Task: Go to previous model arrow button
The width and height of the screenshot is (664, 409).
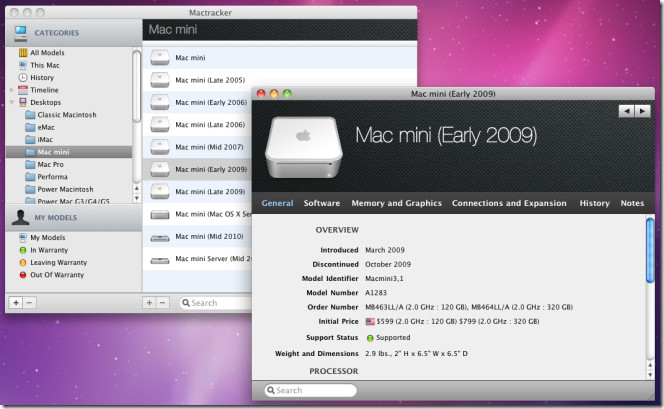Action: click(x=626, y=111)
